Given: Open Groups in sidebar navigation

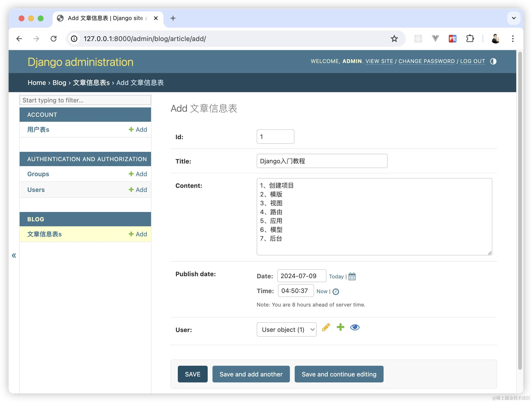Looking at the screenshot, I should click(38, 174).
